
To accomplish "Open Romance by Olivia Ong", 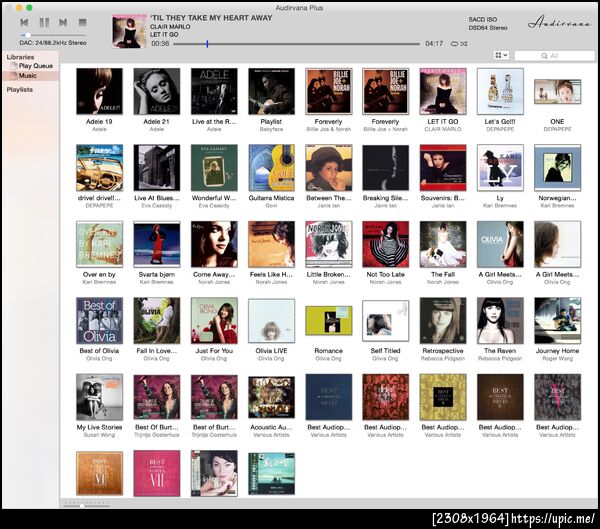I will (x=329, y=321).
